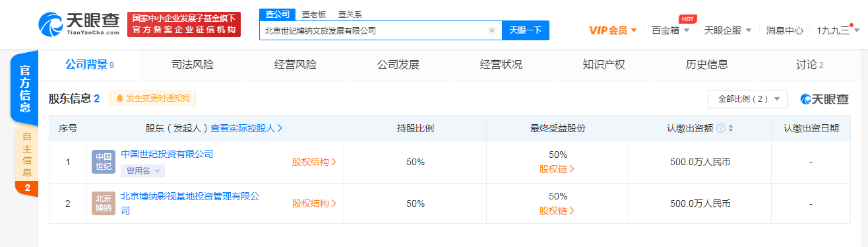Open 中国世纪投资有限公司 company link
The image size is (868, 247).
(167, 154)
